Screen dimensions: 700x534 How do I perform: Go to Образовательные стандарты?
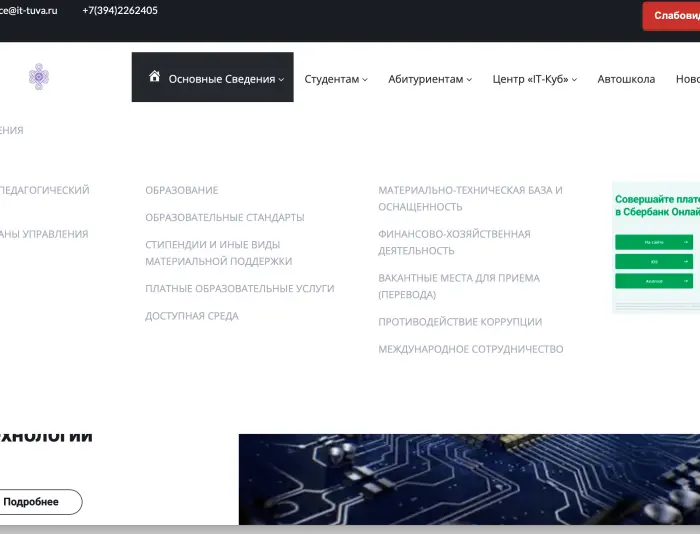(x=224, y=217)
